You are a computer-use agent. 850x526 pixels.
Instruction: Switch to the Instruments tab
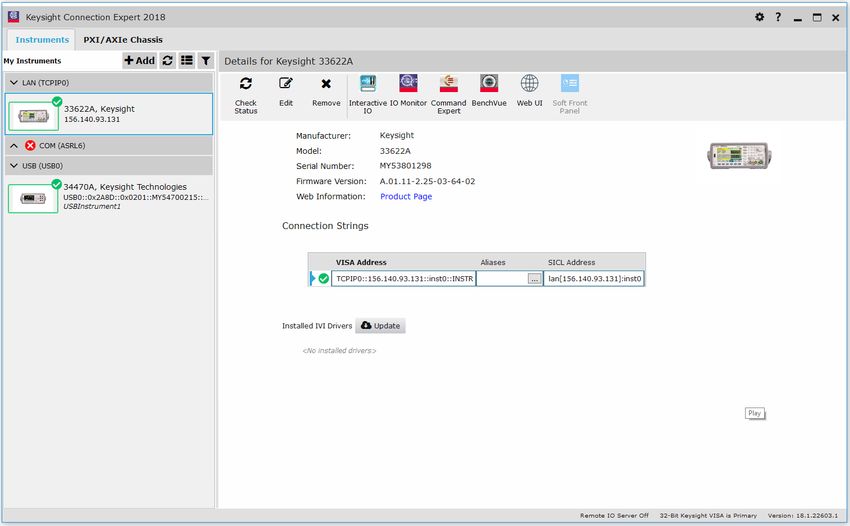42,40
